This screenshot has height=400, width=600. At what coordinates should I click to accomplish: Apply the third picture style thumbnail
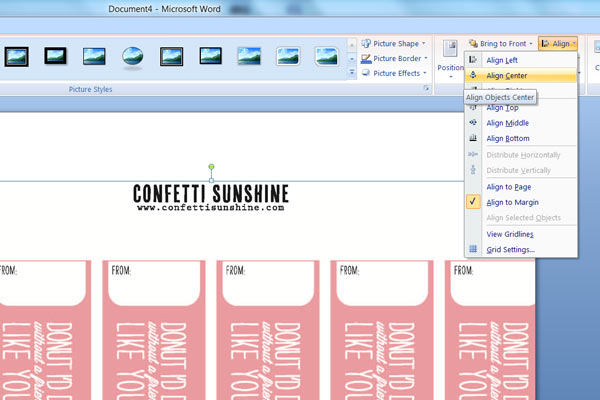click(x=94, y=56)
